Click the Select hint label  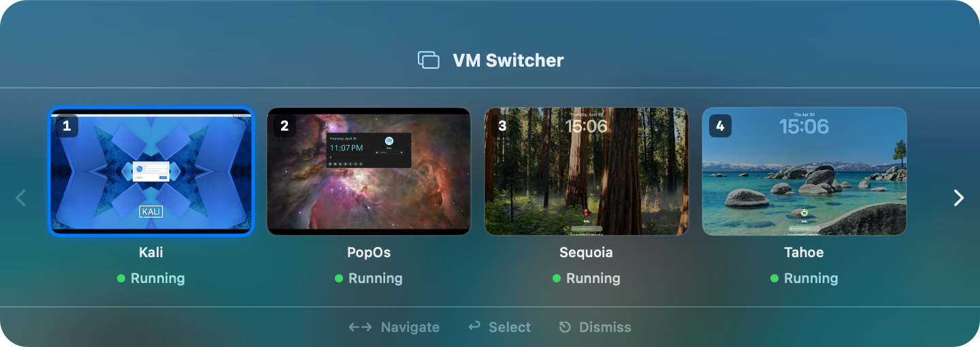pyautogui.click(x=510, y=327)
